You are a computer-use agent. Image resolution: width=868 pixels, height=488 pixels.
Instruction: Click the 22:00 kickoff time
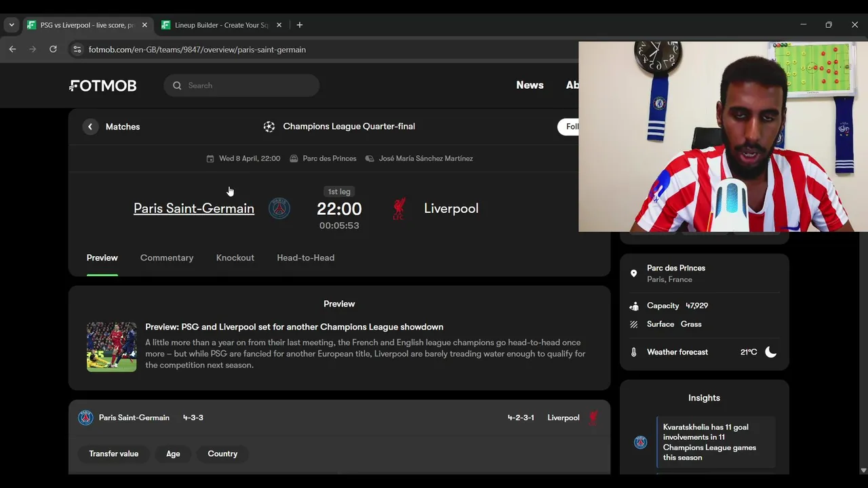tap(339, 209)
